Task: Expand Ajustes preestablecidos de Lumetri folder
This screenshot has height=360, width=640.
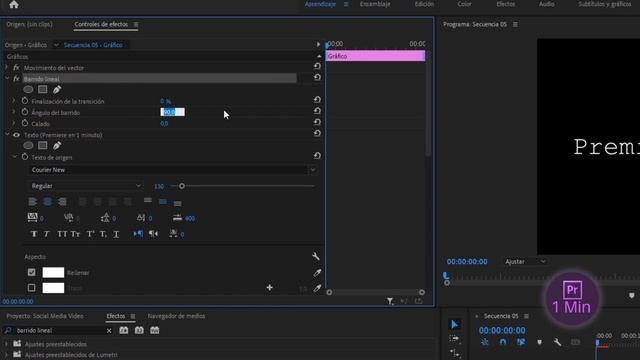Action: coord(6,355)
